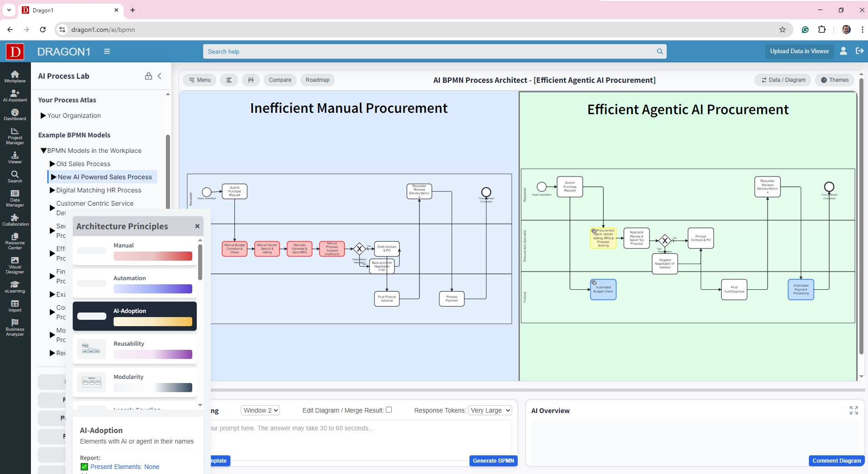This screenshot has width=868, height=474.
Task: Click the Generate BPMN button
Action: click(493, 461)
